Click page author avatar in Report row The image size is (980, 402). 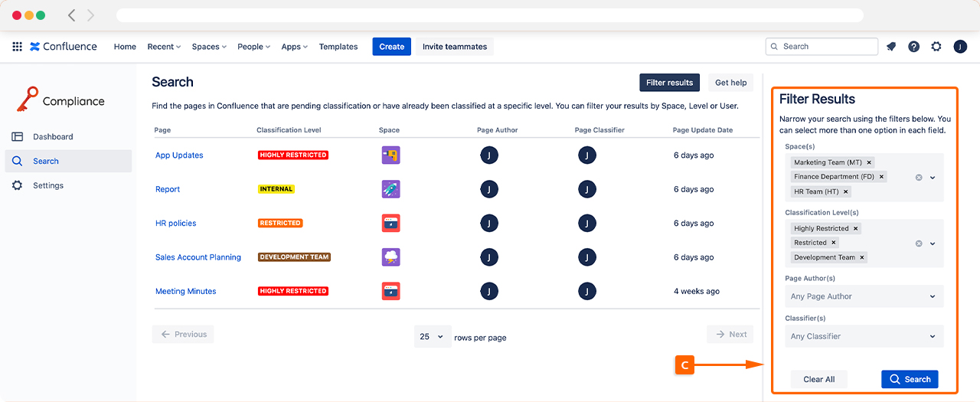click(x=489, y=189)
